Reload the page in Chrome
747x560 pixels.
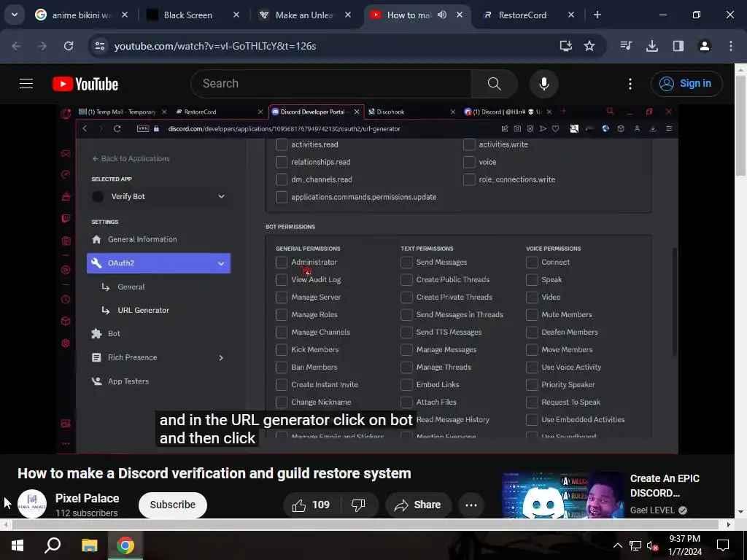[x=69, y=46]
